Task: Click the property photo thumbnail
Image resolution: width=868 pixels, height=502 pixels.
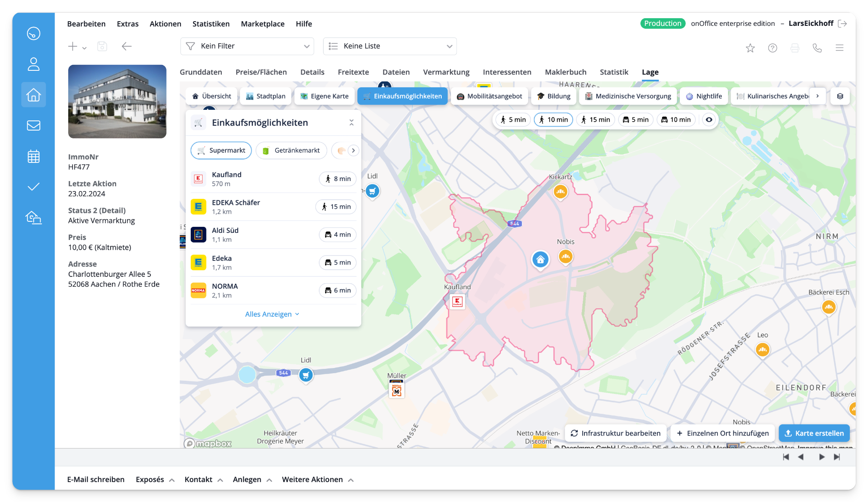Action: [117, 101]
